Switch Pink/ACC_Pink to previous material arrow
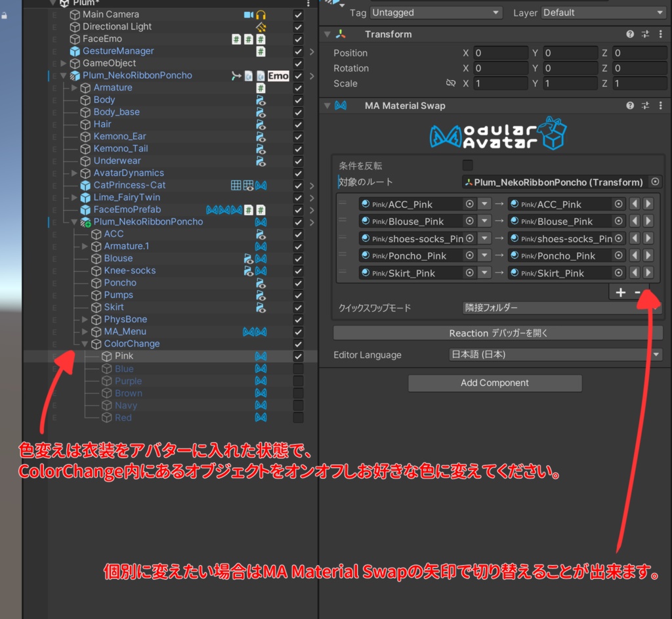Image resolution: width=672 pixels, height=619 pixels. pos(635,204)
